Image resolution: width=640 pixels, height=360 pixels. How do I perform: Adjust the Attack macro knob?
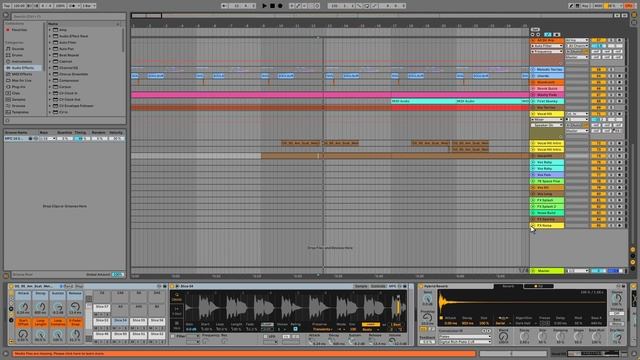coord(23,307)
